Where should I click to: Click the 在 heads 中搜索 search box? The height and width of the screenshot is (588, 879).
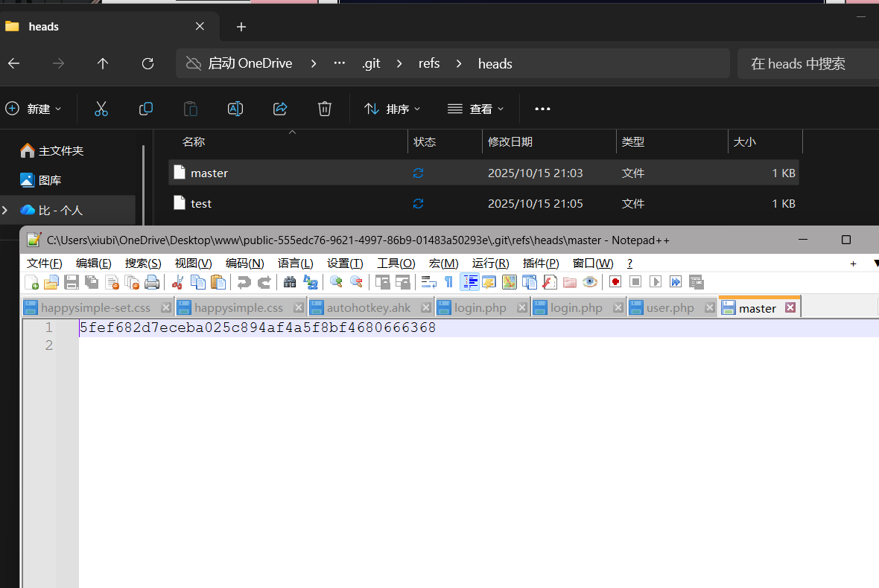(x=805, y=64)
